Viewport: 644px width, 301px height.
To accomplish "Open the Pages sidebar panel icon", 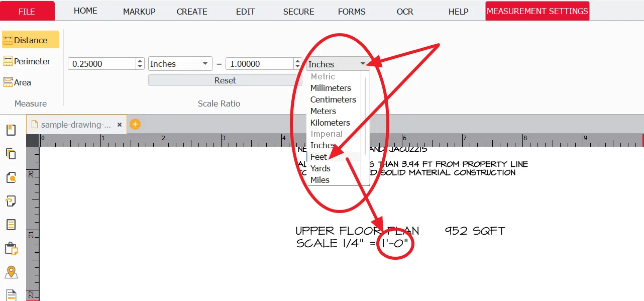I will pos(11,154).
